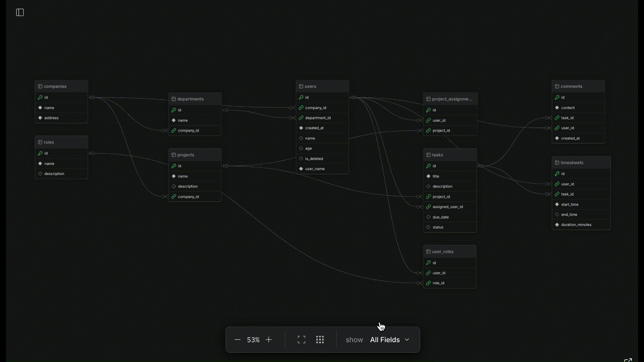Select the roles table title
Screen dimensions: 644x362
point(49,142)
